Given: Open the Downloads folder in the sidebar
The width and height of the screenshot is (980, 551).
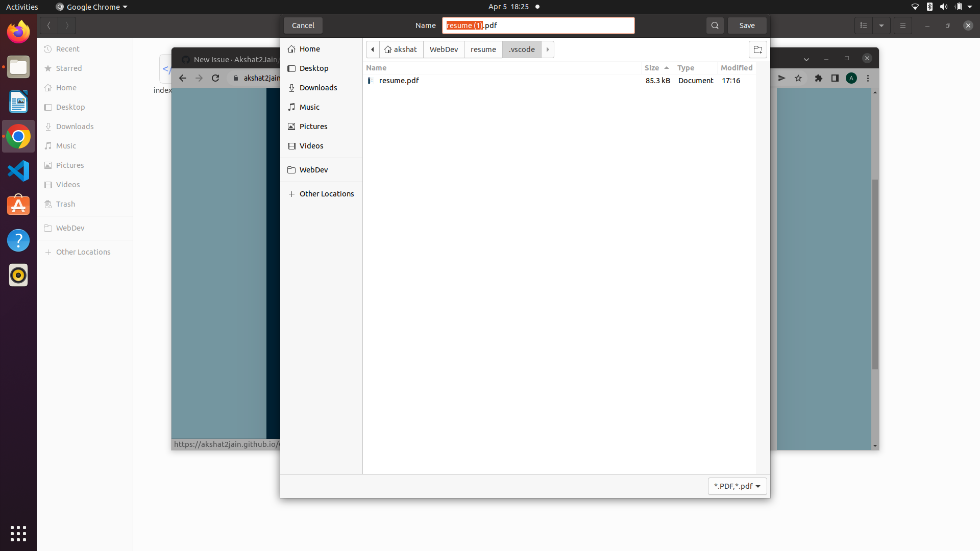Looking at the screenshot, I should click(318, 87).
